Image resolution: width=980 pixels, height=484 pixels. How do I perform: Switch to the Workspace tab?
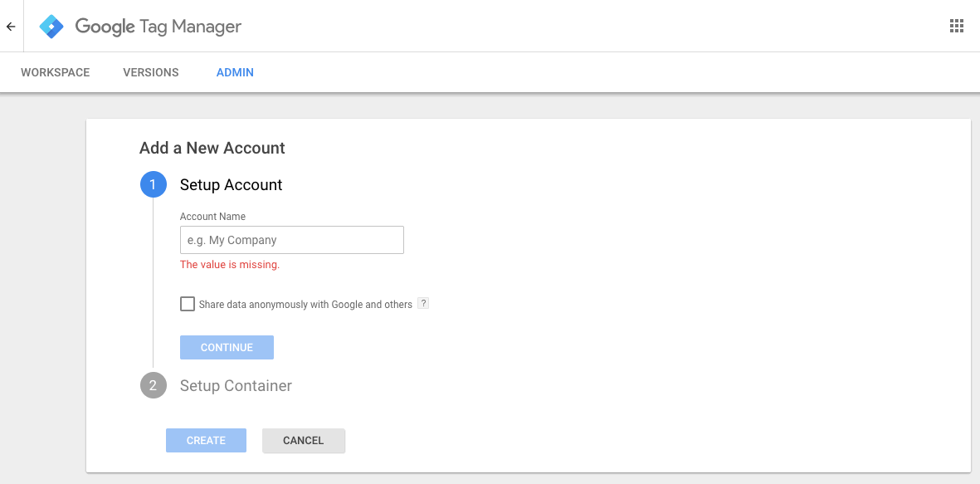[x=56, y=72]
